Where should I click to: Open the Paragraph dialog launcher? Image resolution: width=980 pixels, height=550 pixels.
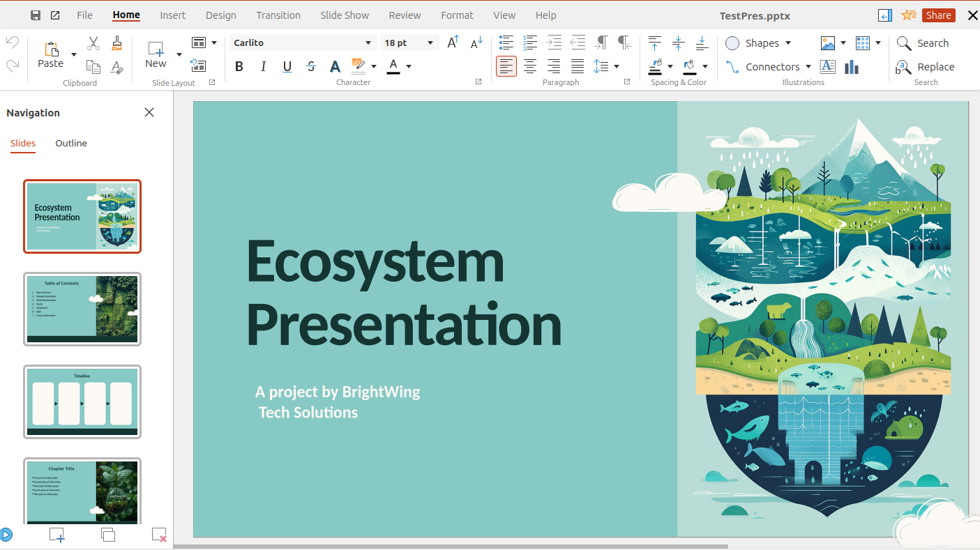tap(627, 82)
